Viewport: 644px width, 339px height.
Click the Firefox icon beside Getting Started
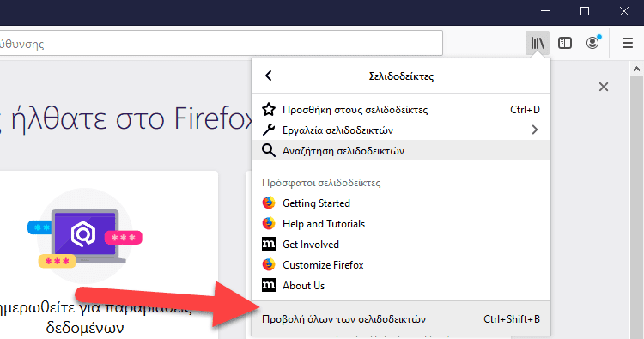269,203
